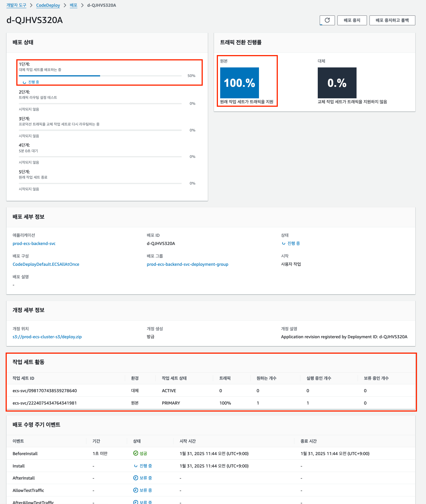Open the s3://prod-ecs-cluster-s3/deploy.zip revision link

pos(47,337)
